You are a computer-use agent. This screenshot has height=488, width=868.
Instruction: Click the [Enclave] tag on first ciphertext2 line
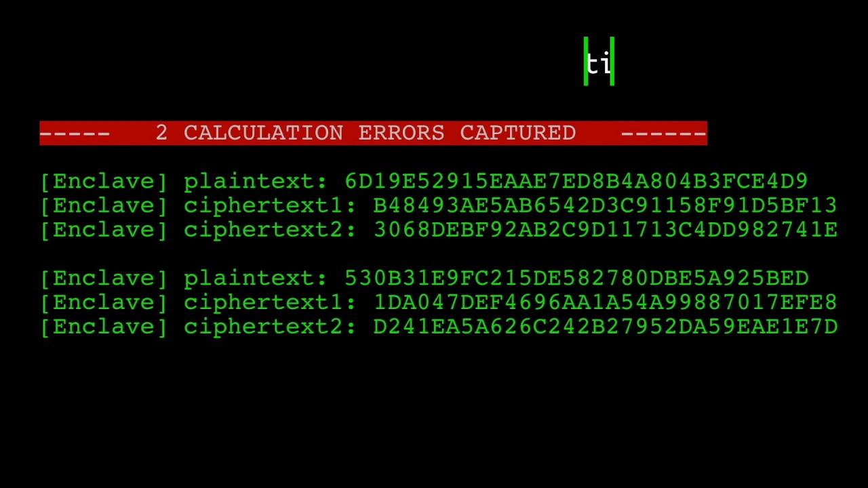click(103, 230)
